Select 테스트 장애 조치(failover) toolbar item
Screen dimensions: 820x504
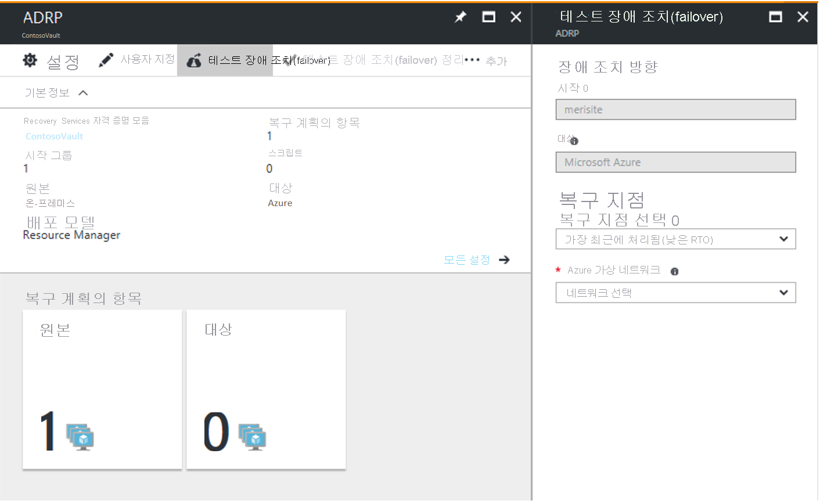coord(225,60)
